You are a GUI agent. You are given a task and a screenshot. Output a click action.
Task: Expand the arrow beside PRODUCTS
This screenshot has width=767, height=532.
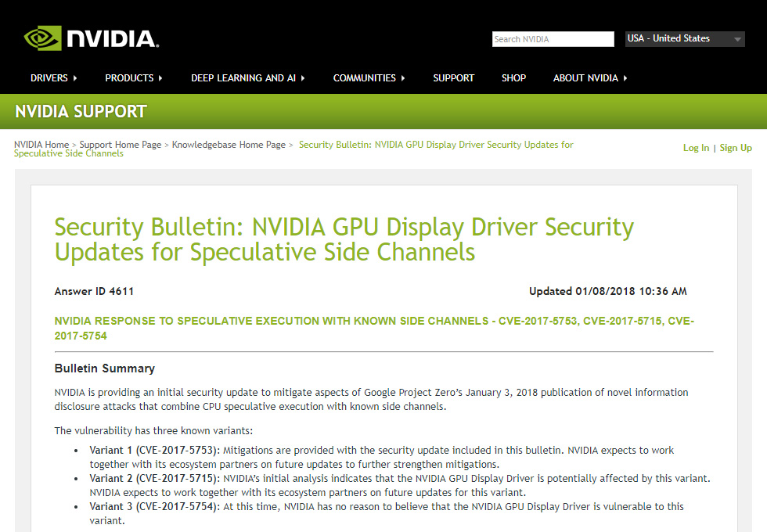pos(160,78)
